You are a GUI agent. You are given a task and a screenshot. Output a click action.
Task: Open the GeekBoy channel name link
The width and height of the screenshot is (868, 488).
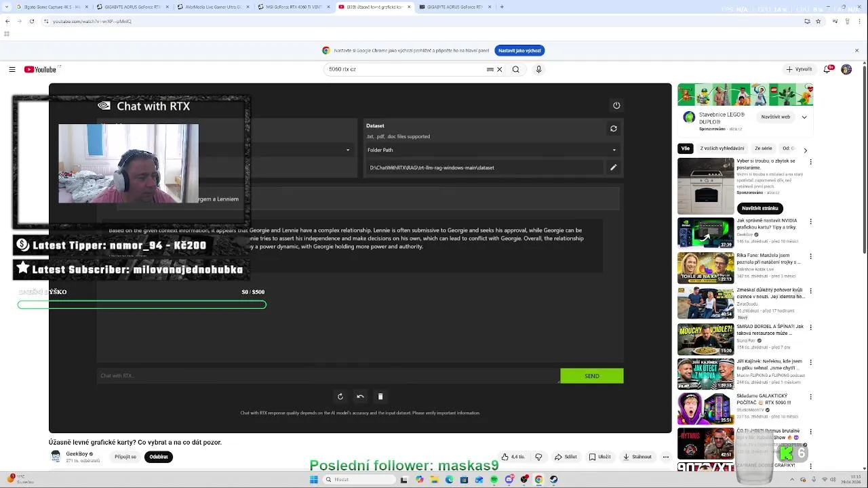[77, 453]
